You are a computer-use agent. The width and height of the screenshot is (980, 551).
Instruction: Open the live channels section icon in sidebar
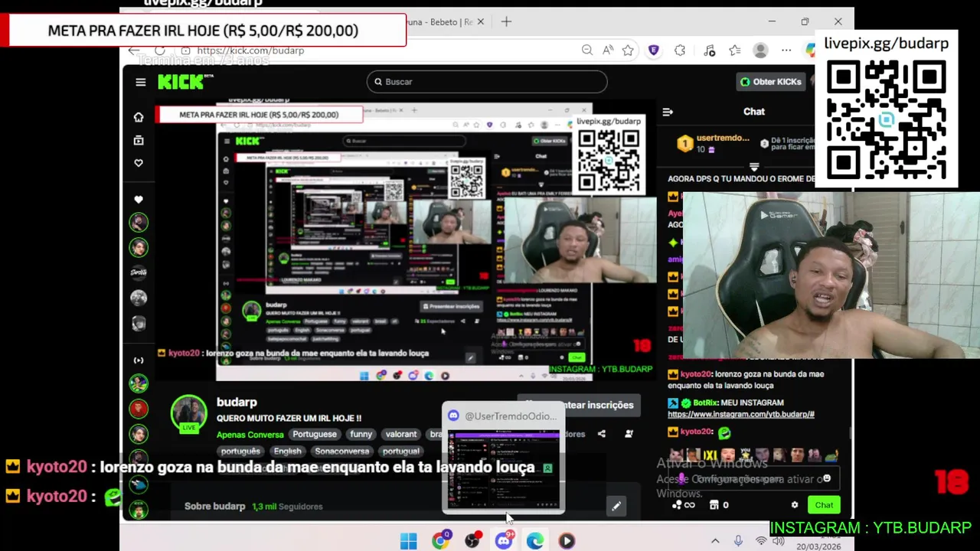pyautogui.click(x=139, y=360)
